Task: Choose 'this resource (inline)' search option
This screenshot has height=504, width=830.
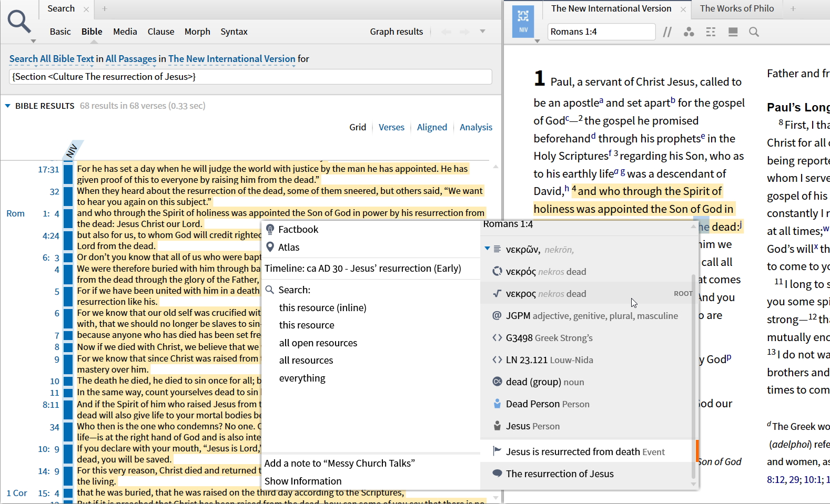Action: pyautogui.click(x=323, y=307)
